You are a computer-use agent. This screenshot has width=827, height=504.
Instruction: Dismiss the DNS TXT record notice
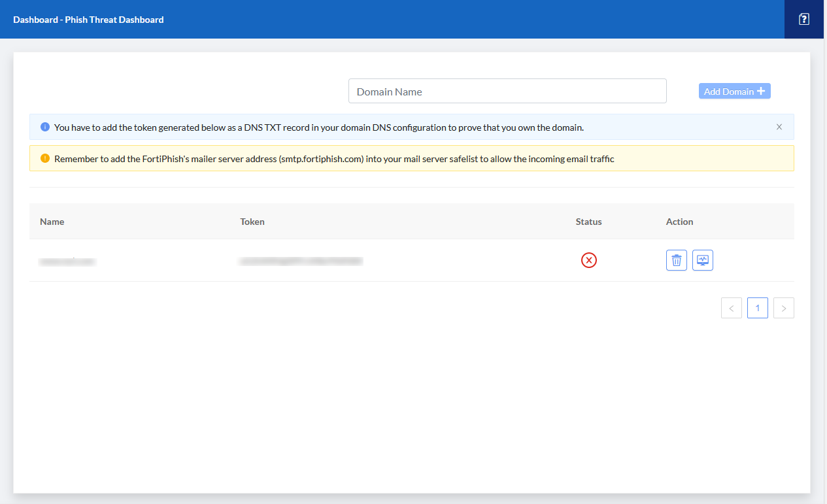point(779,127)
